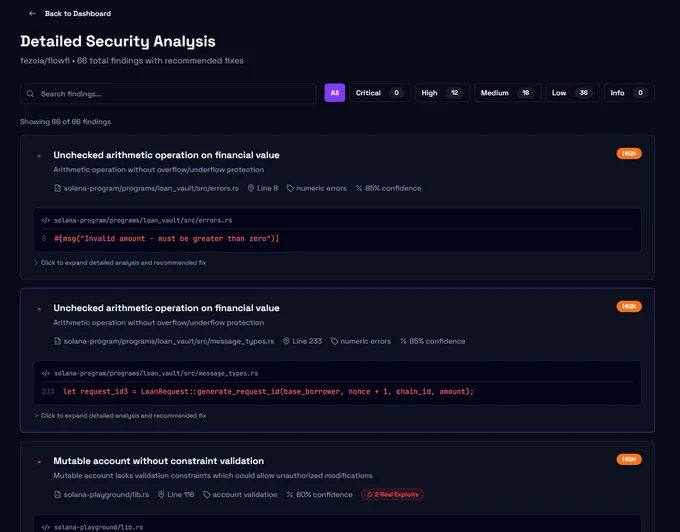
Task: Click message_types.rs path in finding metadata
Action: [169, 341]
